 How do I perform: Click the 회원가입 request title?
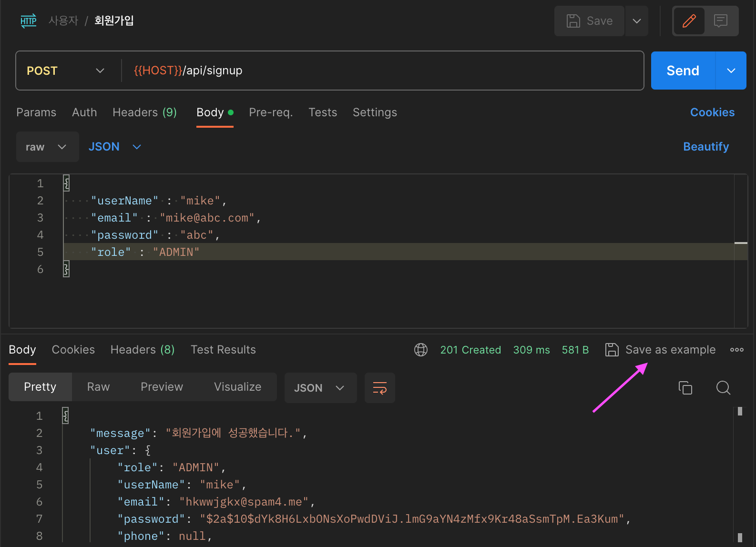pos(114,21)
